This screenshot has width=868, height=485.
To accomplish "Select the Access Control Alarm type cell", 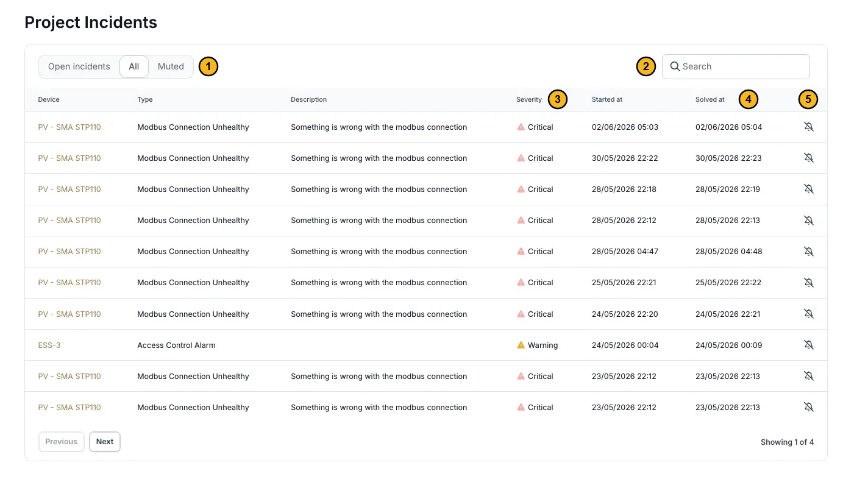I will coord(176,345).
